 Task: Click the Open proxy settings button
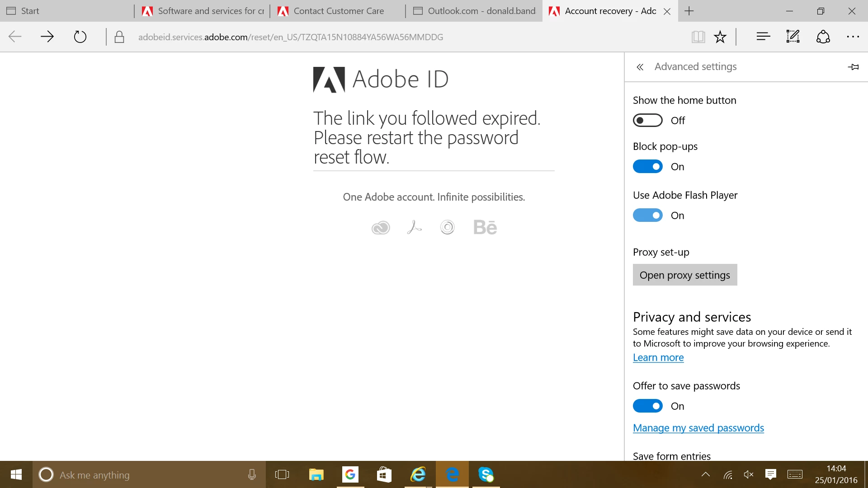pyautogui.click(x=684, y=275)
